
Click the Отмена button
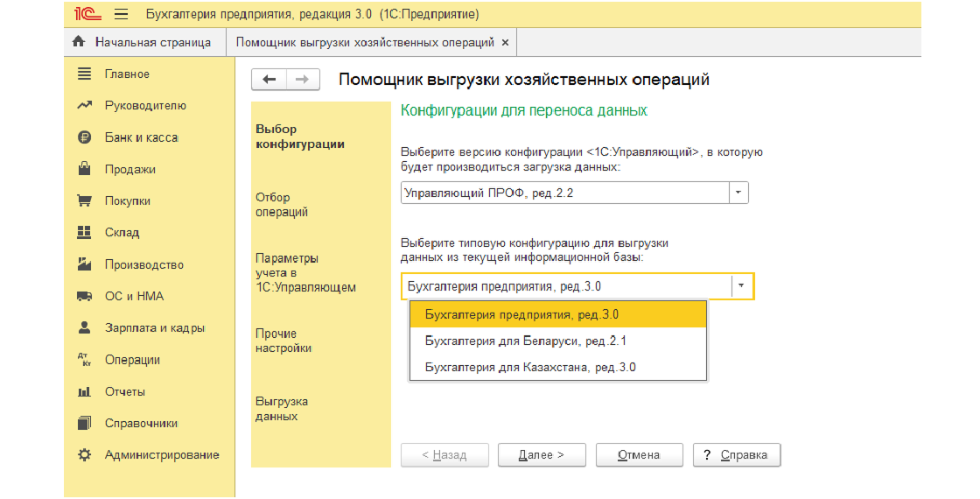[x=640, y=455]
